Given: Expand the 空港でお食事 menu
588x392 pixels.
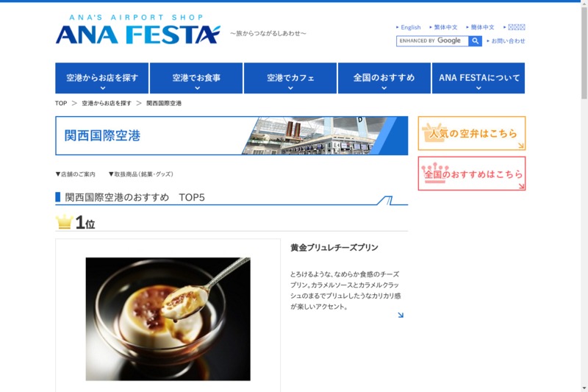Looking at the screenshot, I should [x=196, y=78].
